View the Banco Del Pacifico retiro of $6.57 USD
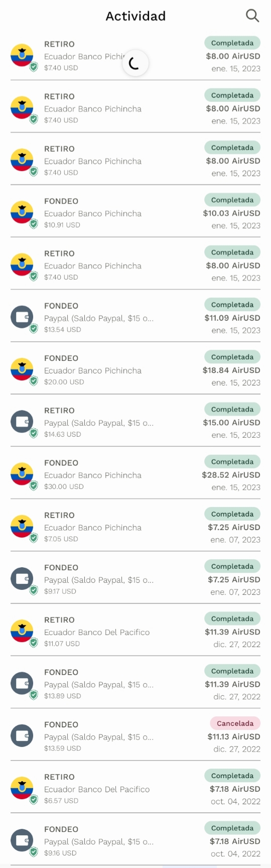The width and height of the screenshot is (271, 868). point(135,788)
